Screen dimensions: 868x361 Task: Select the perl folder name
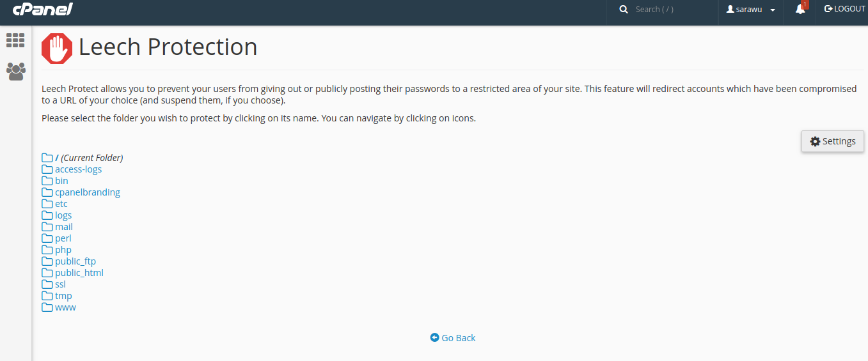click(x=63, y=238)
